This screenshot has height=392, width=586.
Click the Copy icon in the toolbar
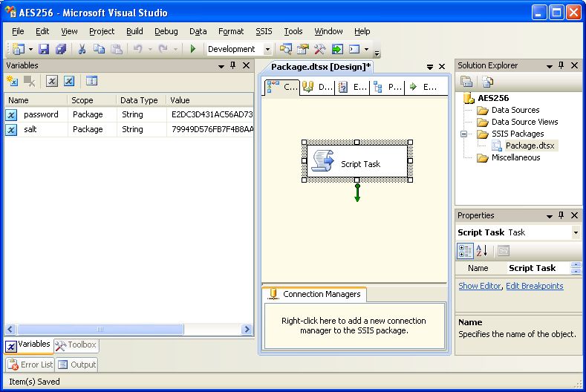coord(100,49)
